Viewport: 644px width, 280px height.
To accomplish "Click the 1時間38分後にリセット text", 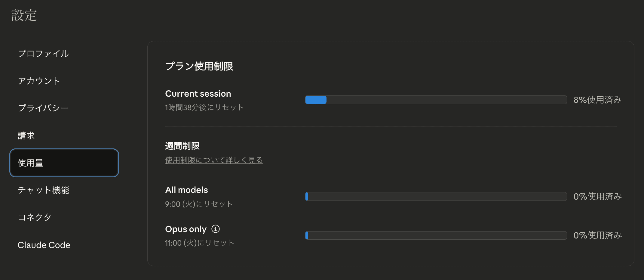I will (204, 107).
